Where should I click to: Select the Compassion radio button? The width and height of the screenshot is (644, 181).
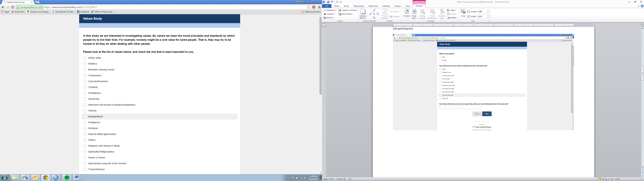click(x=85, y=75)
